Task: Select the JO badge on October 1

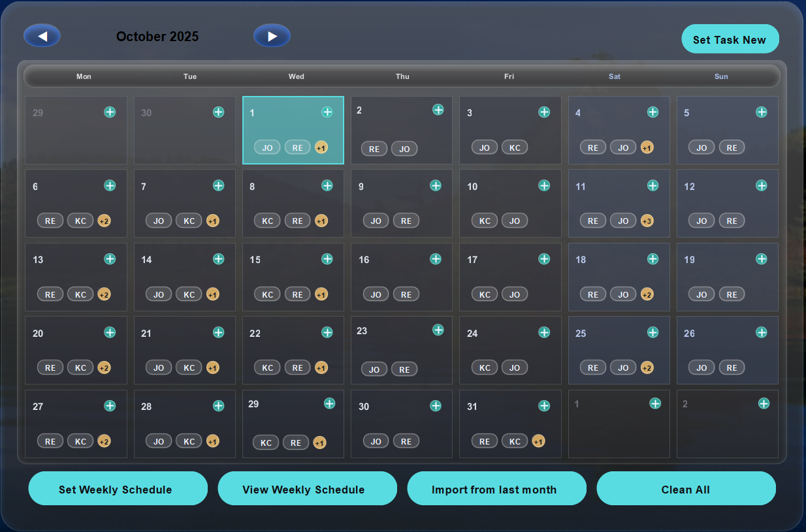Action: click(267, 148)
